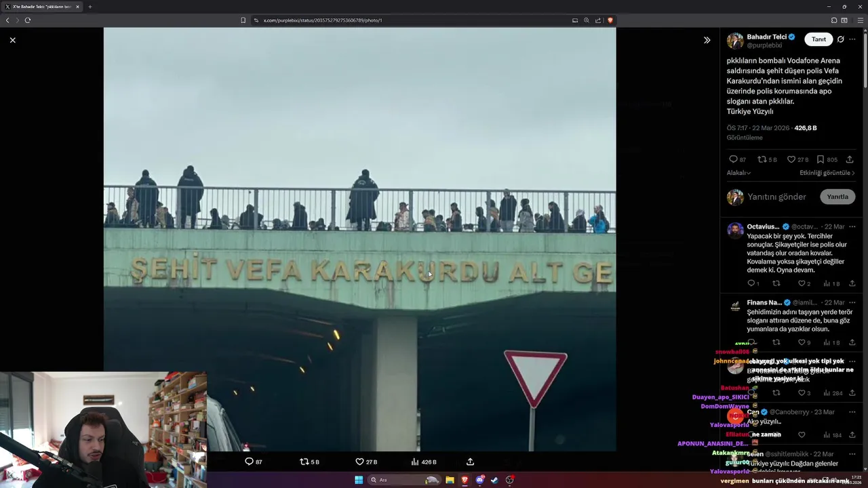The height and width of the screenshot is (488, 868).
Task: Click retweet icon below the photo 5 B
Action: [304, 462]
